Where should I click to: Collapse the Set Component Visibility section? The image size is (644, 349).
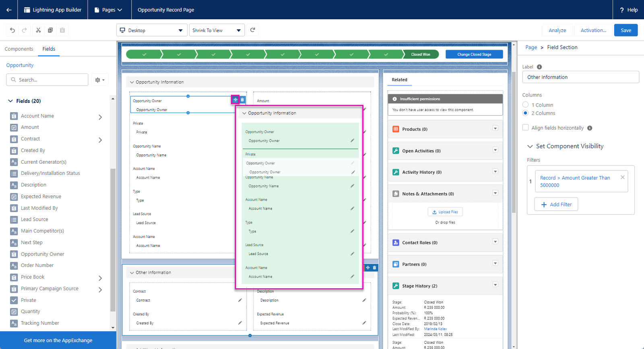tap(530, 146)
